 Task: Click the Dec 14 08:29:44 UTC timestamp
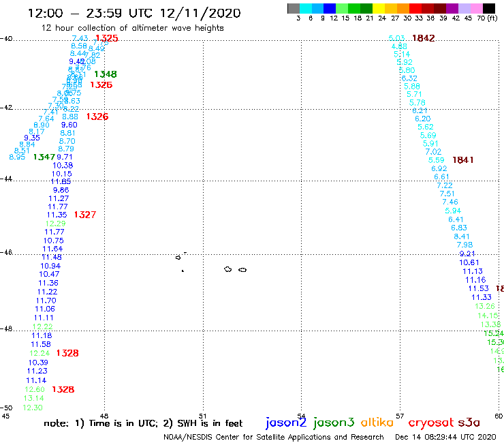[x=445, y=437]
